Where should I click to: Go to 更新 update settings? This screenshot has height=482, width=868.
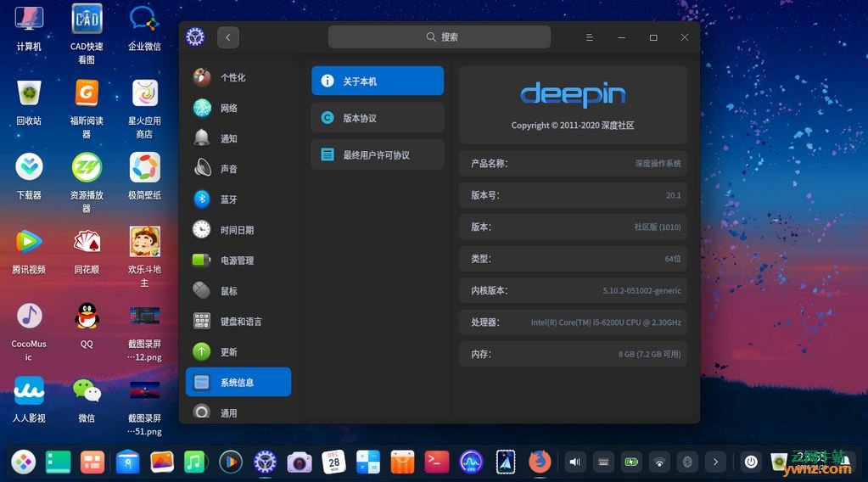point(238,351)
